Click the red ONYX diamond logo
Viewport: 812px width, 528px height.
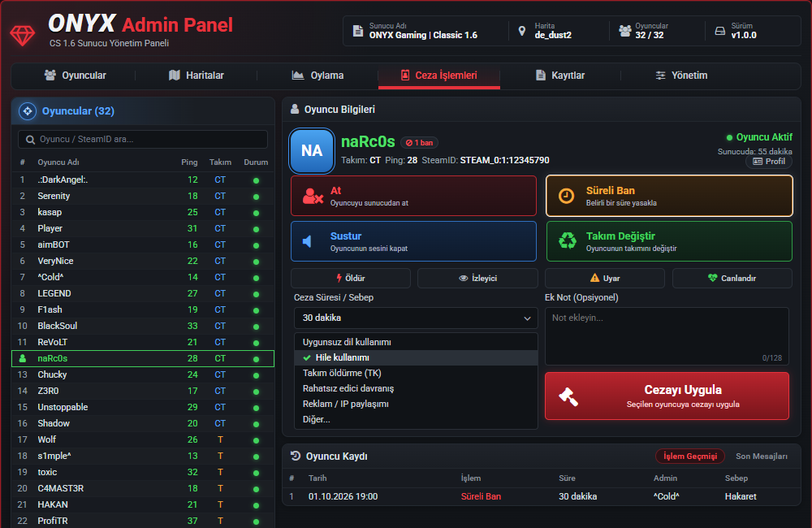pyautogui.click(x=22, y=35)
